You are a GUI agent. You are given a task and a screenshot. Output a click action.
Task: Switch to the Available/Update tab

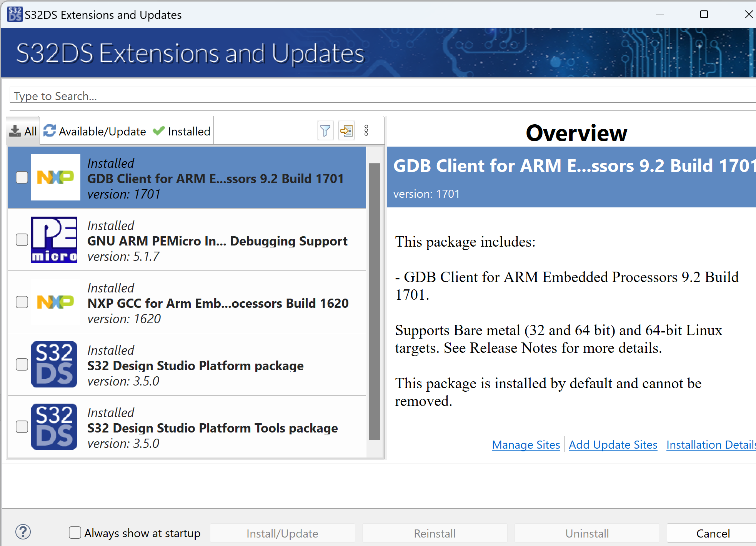point(95,131)
